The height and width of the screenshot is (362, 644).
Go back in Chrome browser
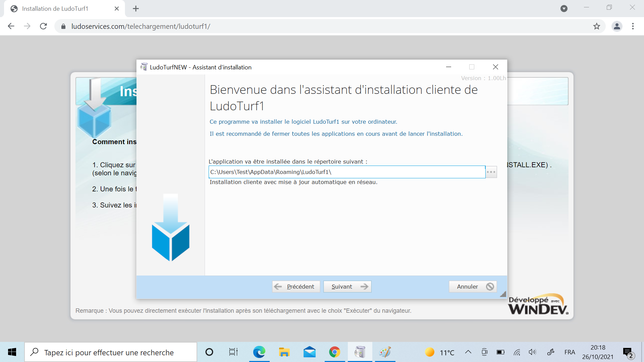tap(11, 26)
